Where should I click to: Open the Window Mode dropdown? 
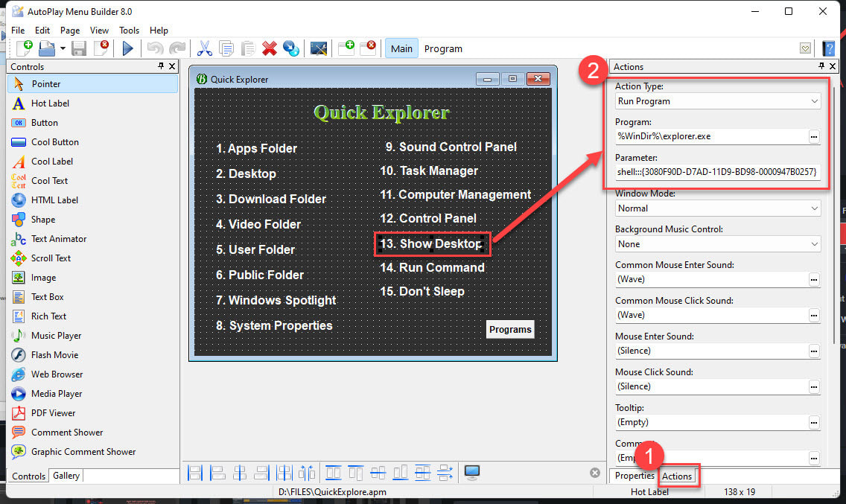coord(718,208)
